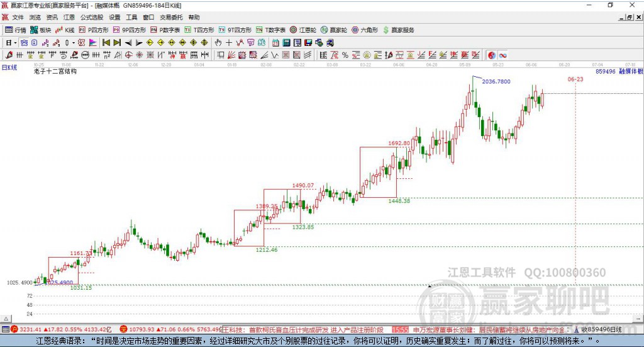Click the 2036.7800 high price label

pyautogui.click(x=496, y=81)
